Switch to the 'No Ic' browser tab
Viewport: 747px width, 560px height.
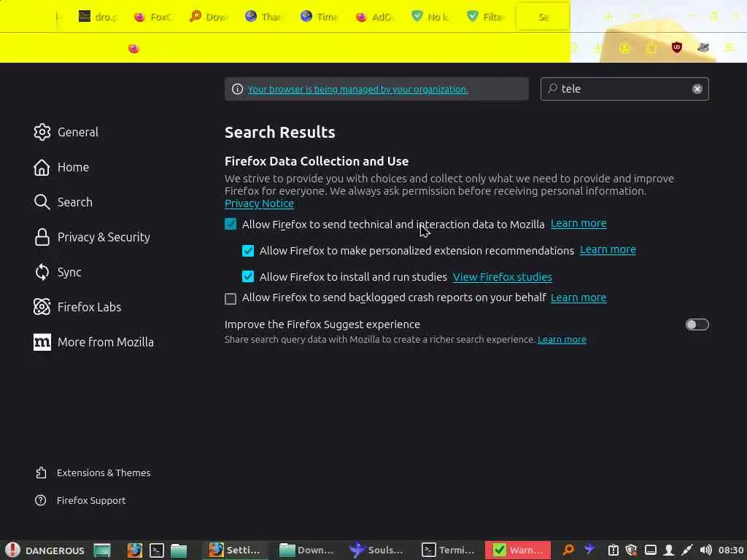431,17
